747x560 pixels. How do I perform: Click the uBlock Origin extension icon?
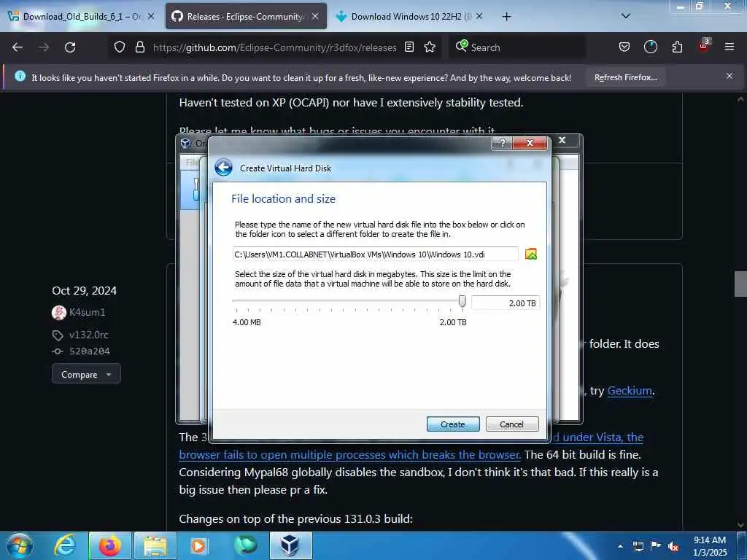coord(704,46)
